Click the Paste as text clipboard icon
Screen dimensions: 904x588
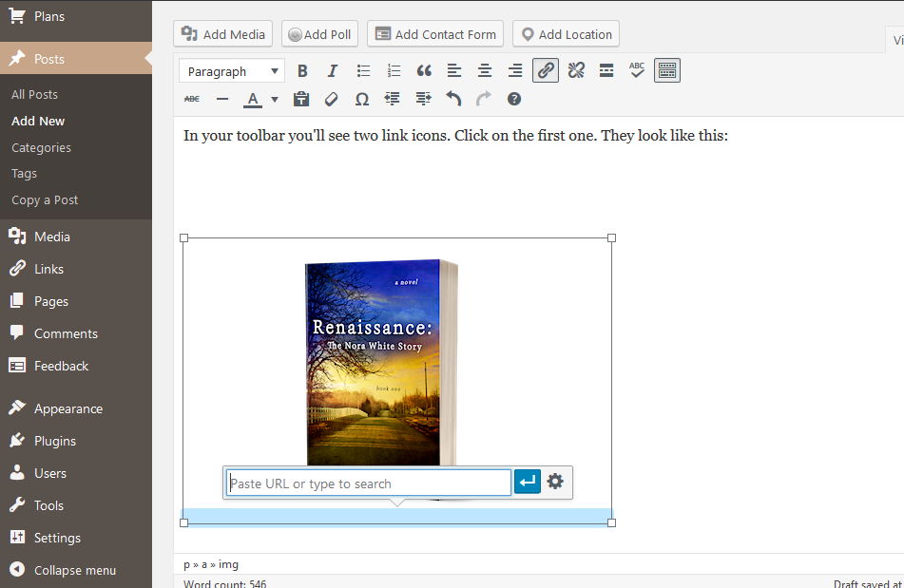pos(301,99)
